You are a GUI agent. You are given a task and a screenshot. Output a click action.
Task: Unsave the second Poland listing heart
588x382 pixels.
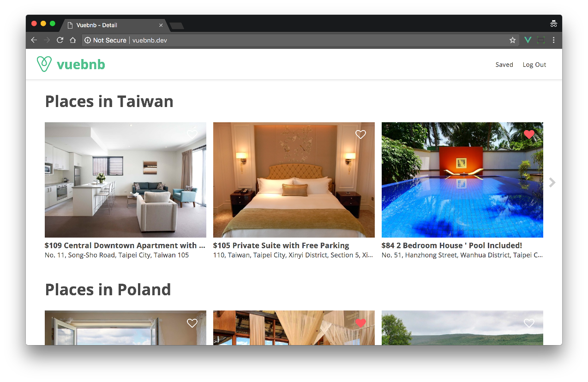360,323
